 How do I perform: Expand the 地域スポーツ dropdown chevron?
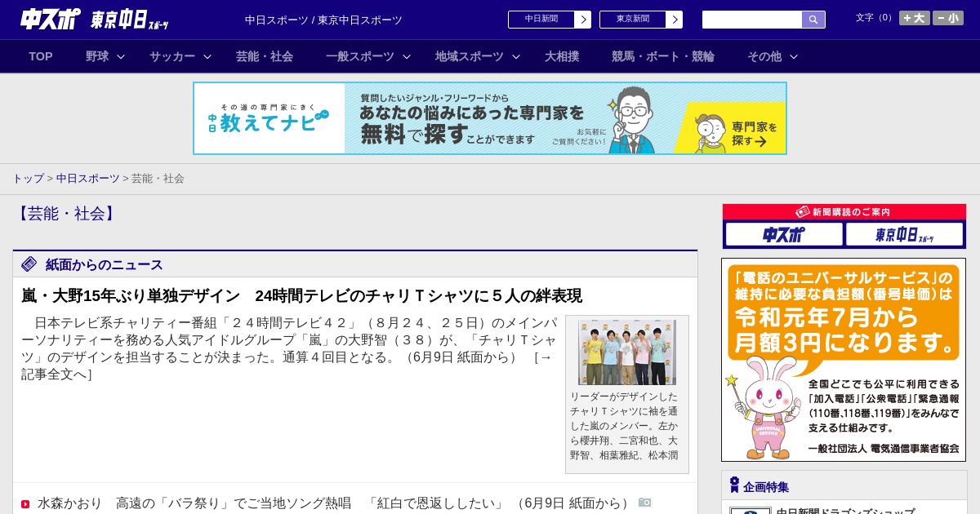tap(516, 56)
